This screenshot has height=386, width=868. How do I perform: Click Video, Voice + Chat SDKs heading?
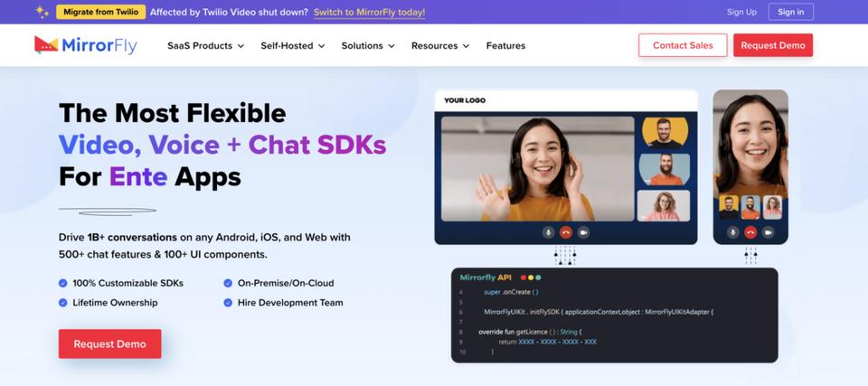pyautogui.click(x=222, y=145)
